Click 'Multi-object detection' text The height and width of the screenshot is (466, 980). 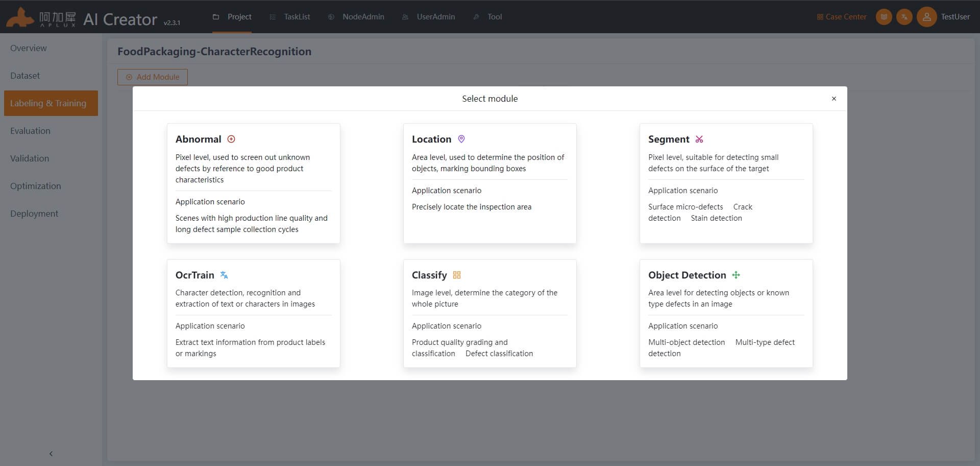(687, 342)
